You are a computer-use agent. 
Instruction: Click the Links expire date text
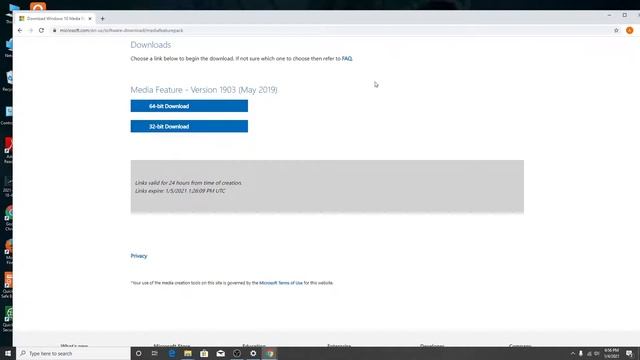[180, 191]
